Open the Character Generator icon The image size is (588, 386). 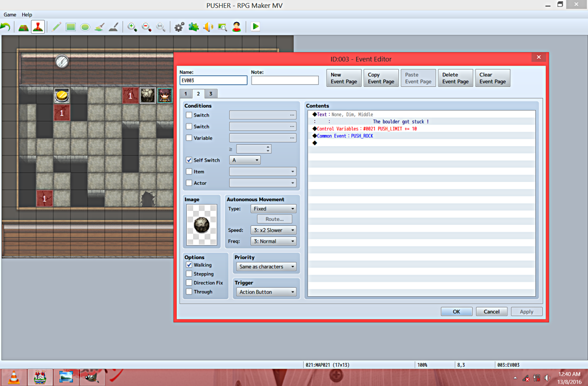point(237,27)
